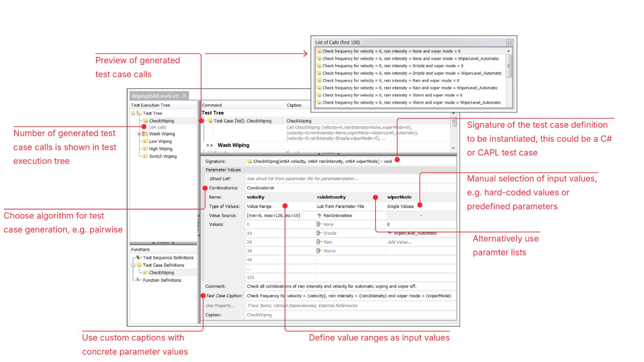This screenshot has height=362, width=644.
Task: Open wiperMode type: Single Values
Action: click(421, 206)
